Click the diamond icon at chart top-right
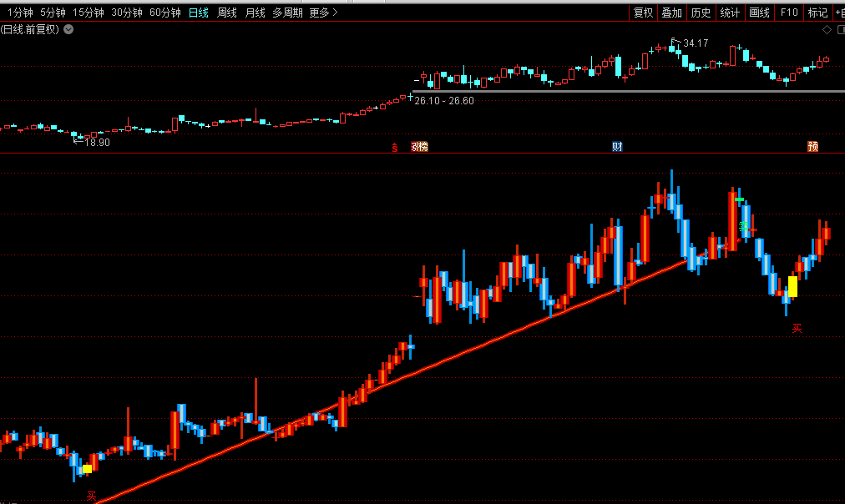The image size is (845, 504). pos(827,29)
